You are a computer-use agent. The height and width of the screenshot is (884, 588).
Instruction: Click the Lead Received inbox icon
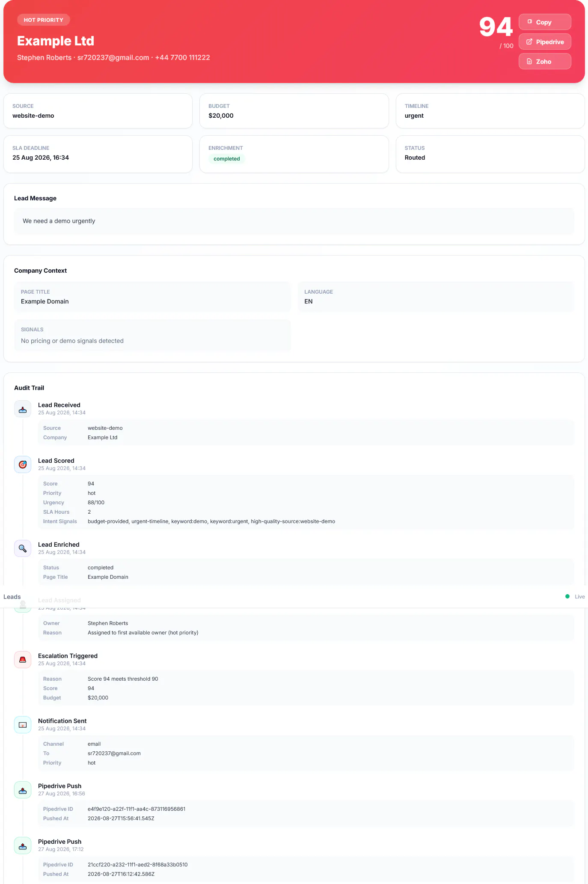tap(23, 409)
